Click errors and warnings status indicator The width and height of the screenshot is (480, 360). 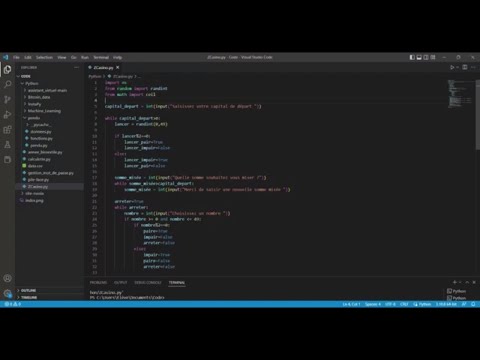pos(13,304)
